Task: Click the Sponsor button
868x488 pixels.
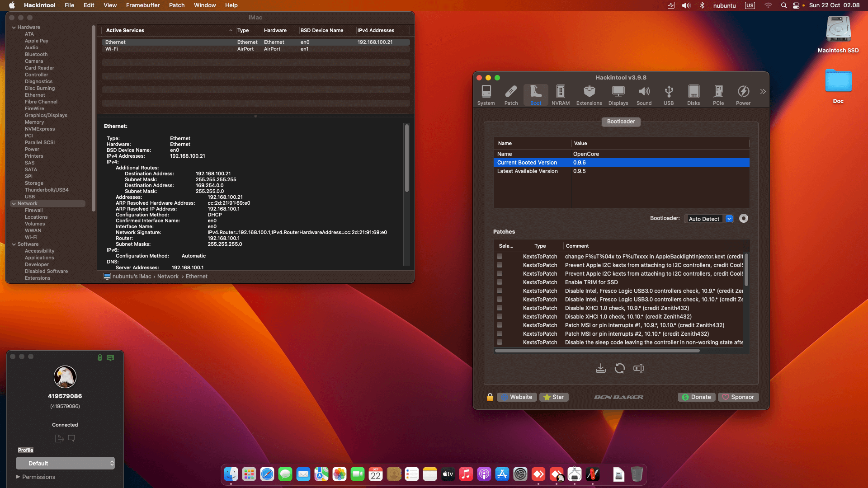Action: pyautogui.click(x=738, y=397)
